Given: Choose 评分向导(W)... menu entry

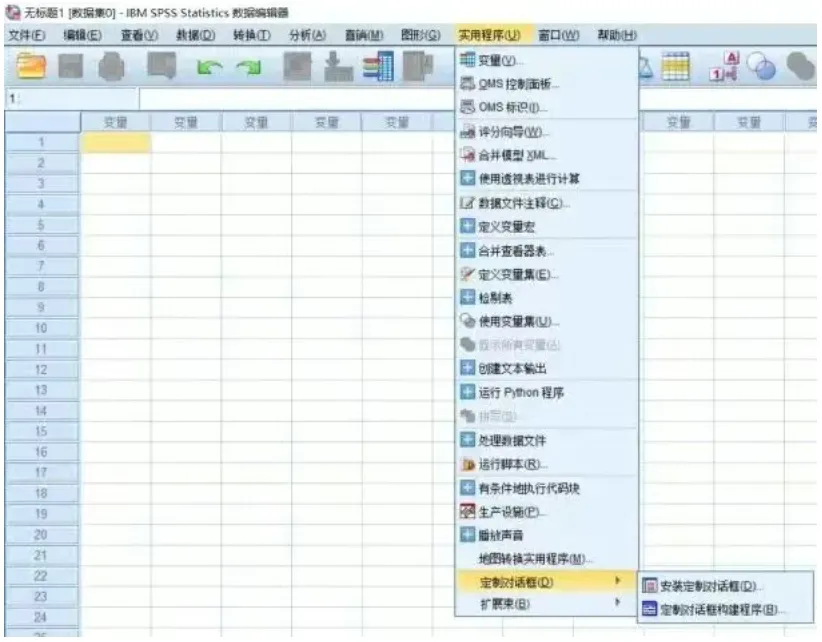Looking at the screenshot, I should 546,132.
